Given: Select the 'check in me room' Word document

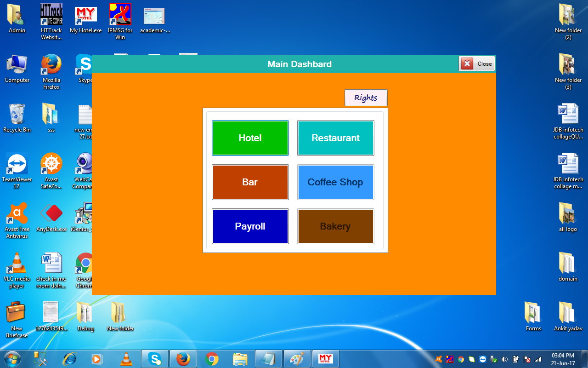Looking at the screenshot, I should (51, 270).
